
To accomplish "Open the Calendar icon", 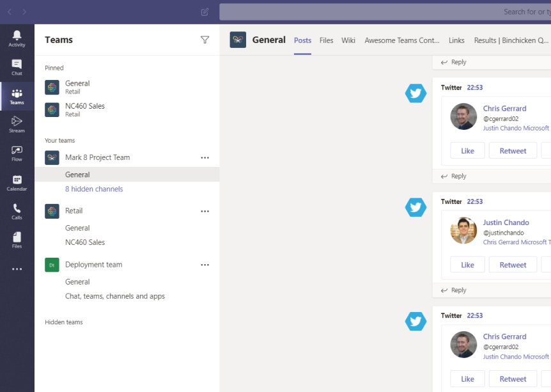I will [x=17, y=183].
